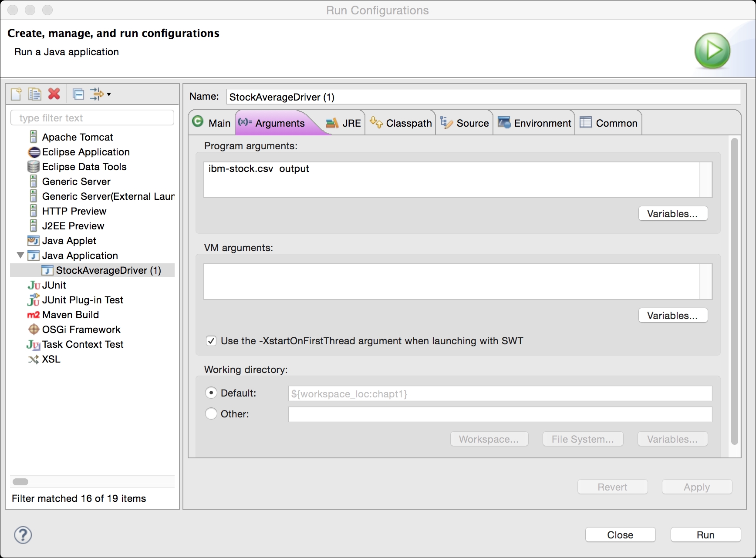The height and width of the screenshot is (558, 756).
Task: Click the Duplicate launch configuration icon
Action: tap(35, 94)
